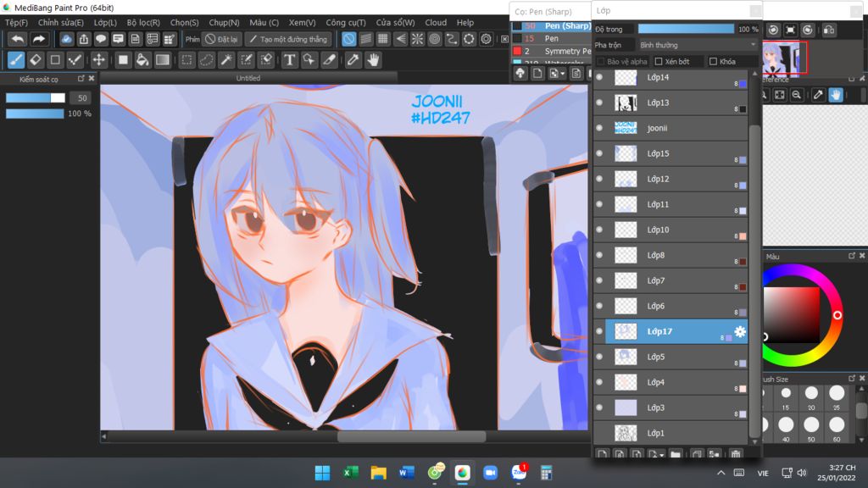Open Tệp(F) file menu
Viewport: 868px width, 488px height.
pos(16,23)
